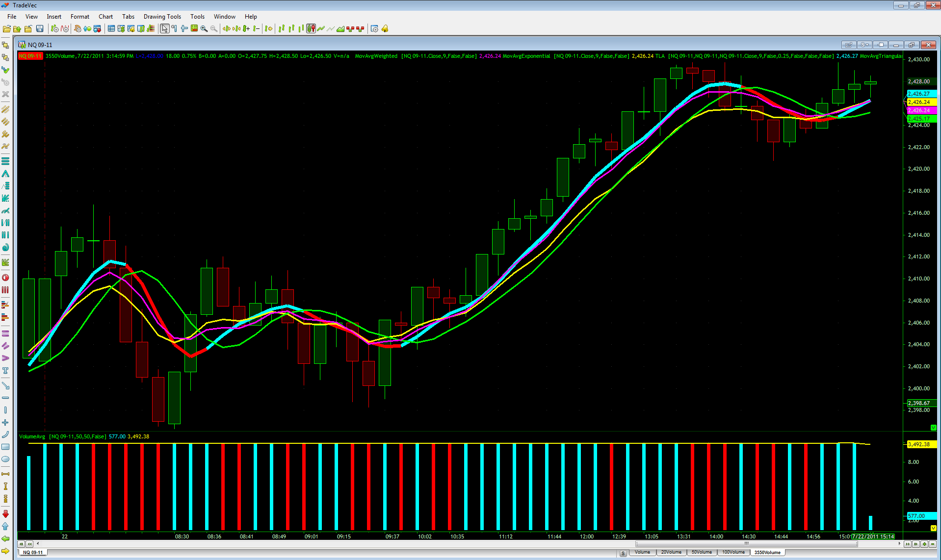
Task: Open the Chart menu
Action: (105, 17)
